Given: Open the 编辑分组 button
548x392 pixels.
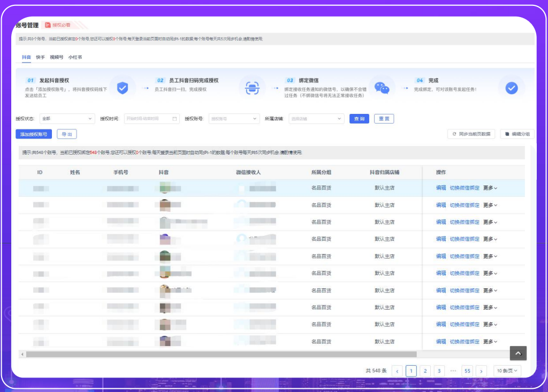Looking at the screenshot, I should 517,134.
